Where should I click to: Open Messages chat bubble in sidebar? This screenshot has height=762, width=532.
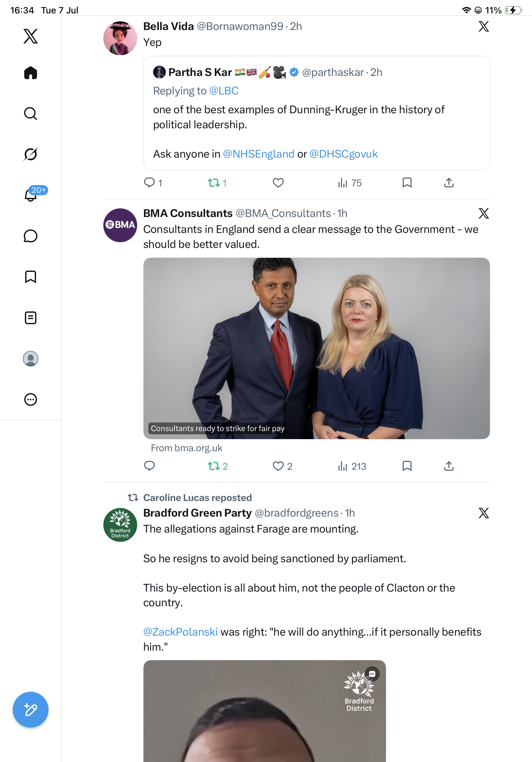click(31, 236)
